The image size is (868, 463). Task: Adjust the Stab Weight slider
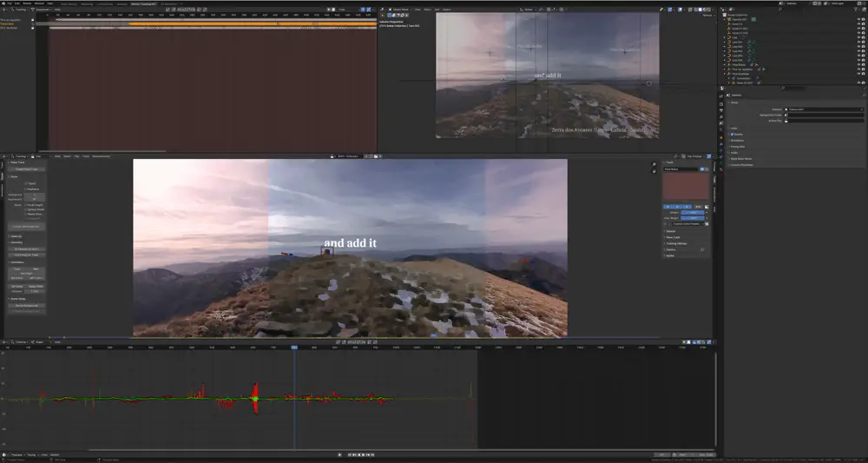(x=693, y=218)
